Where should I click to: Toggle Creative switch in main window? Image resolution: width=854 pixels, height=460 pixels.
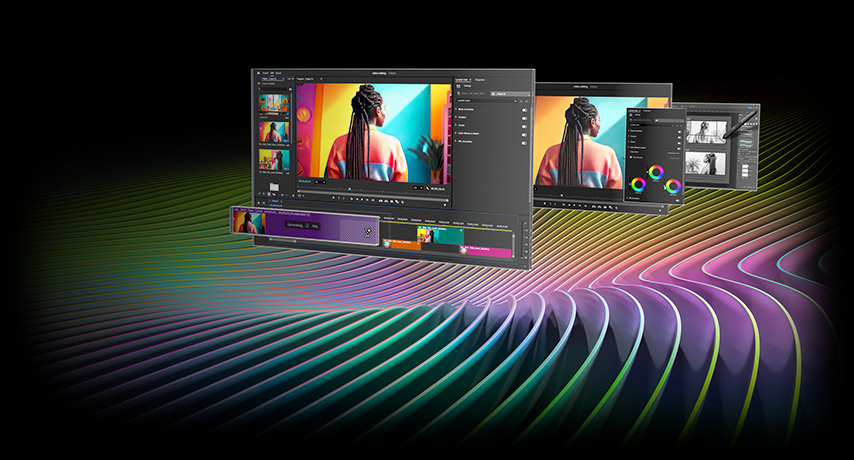pyautogui.click(x=524, y=118)
